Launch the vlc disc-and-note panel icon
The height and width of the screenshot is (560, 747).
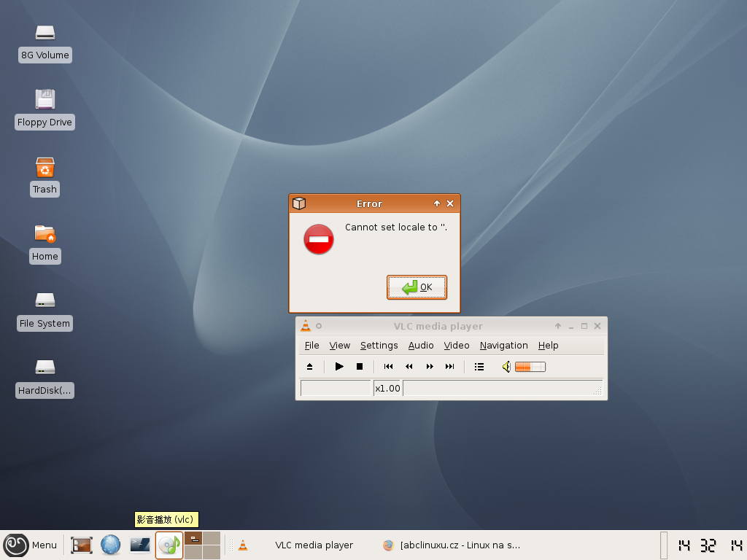pyautogui.click(x=169, y=545)
